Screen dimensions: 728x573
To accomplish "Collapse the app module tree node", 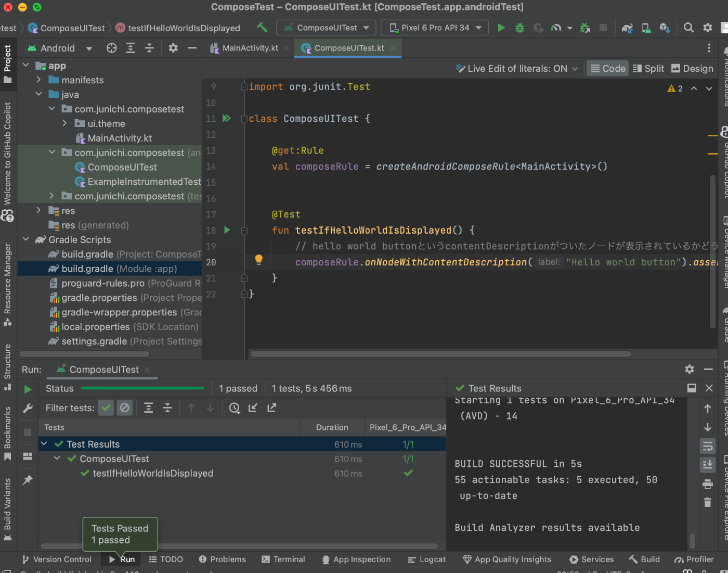I will pos(26,65).
